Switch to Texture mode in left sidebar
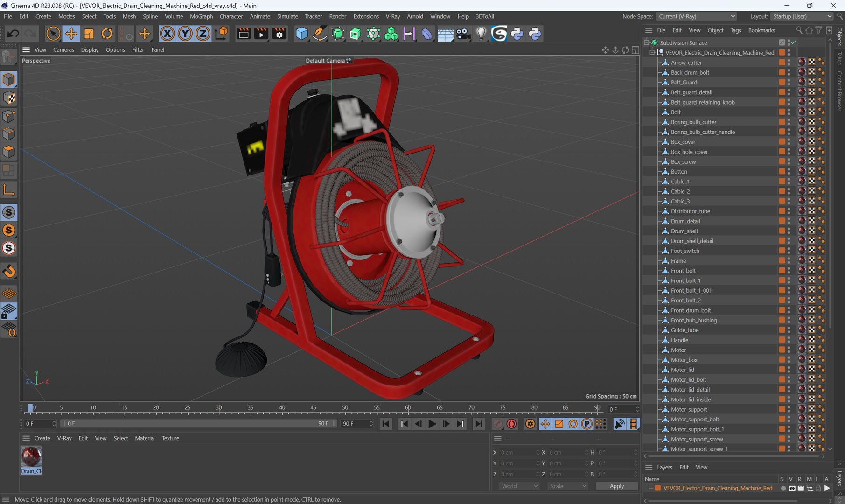Image resolution: width=845 pixels, height=504 pixels. (9, 98)
